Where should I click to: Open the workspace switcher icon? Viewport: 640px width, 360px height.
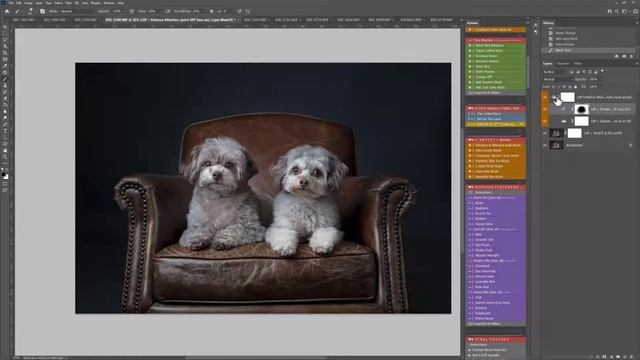click(624, 11)
